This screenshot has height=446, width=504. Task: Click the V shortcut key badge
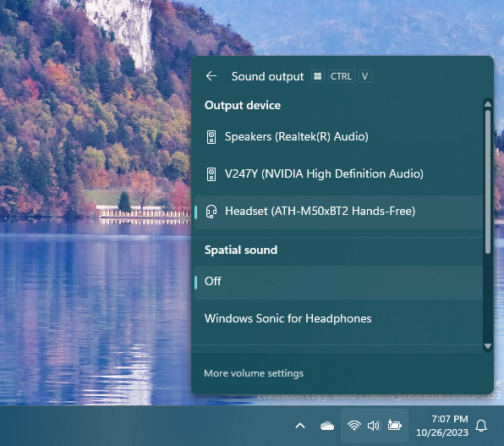pyautogui.click(x=364, y=76)
